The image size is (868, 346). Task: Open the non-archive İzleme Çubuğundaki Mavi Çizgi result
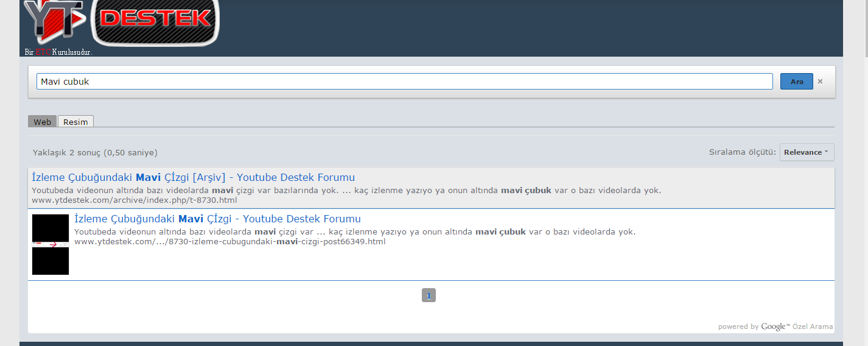(217, 219)
